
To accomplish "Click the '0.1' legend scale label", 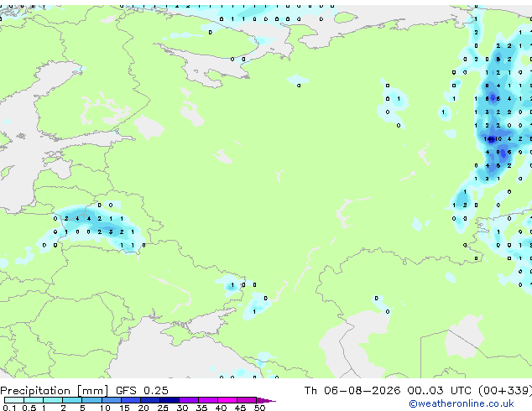I will pos(10,408).
